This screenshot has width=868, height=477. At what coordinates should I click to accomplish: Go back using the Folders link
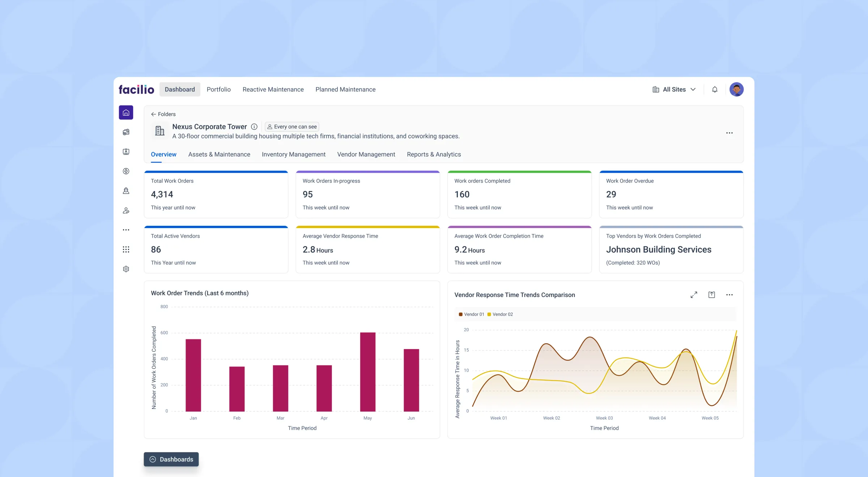click(163, 114)
